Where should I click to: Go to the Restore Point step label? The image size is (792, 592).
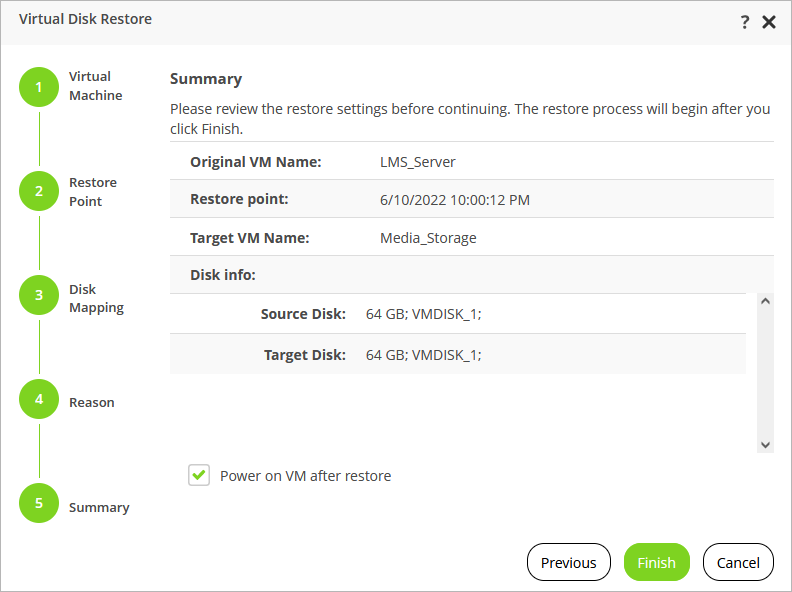pos(93,192)
